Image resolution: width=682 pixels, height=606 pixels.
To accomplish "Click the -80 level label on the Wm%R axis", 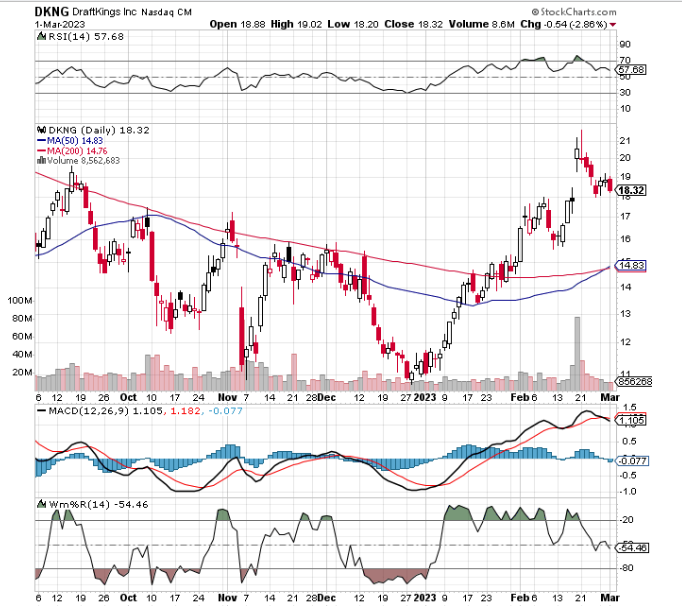I will click(626, 568).
